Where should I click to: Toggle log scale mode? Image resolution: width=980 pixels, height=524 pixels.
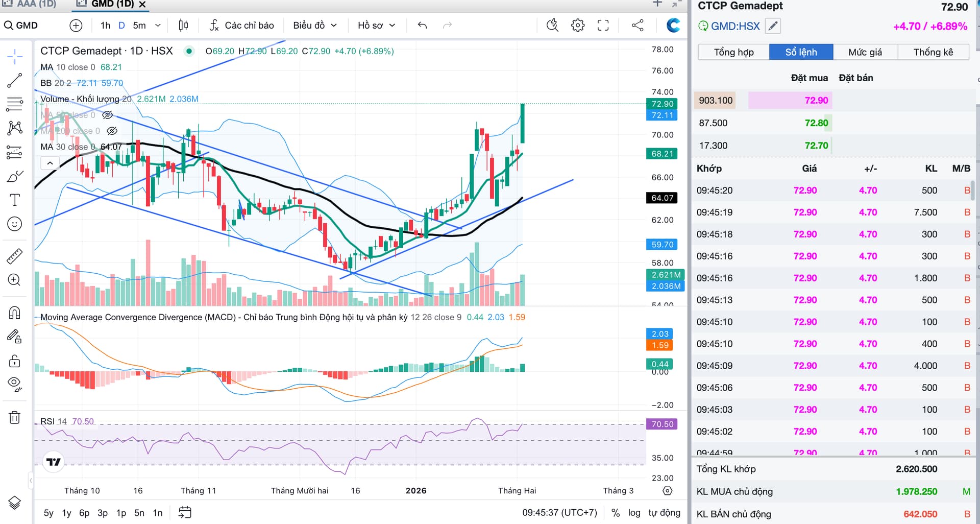pos(634,513)
